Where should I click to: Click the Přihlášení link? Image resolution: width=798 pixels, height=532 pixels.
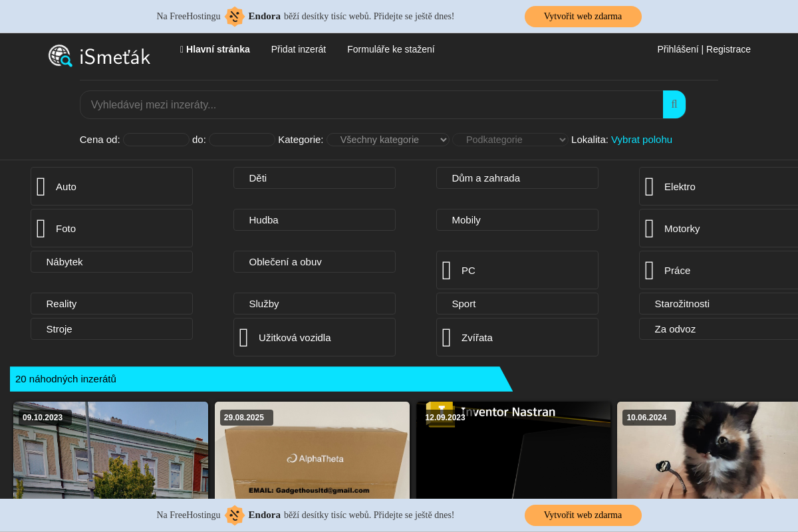(678, 49)
